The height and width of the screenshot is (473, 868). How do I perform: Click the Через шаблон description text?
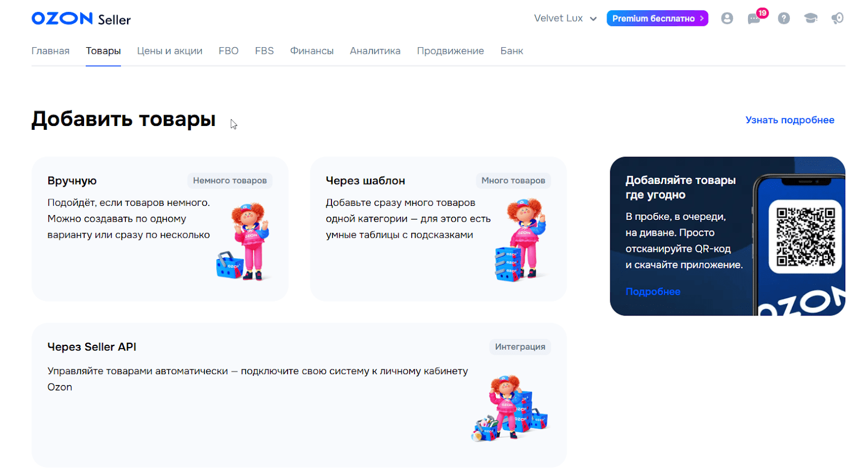click(x=408, y=219)
